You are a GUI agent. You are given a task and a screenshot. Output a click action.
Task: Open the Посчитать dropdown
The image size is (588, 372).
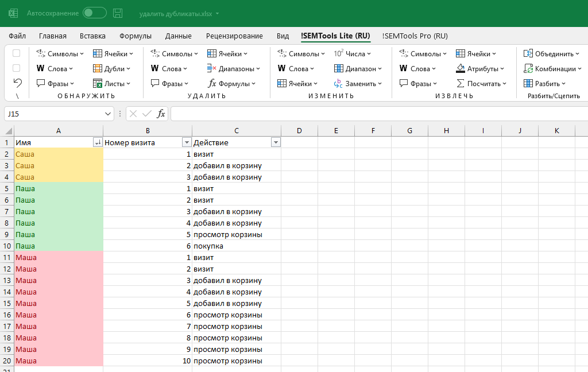point(481,84)
